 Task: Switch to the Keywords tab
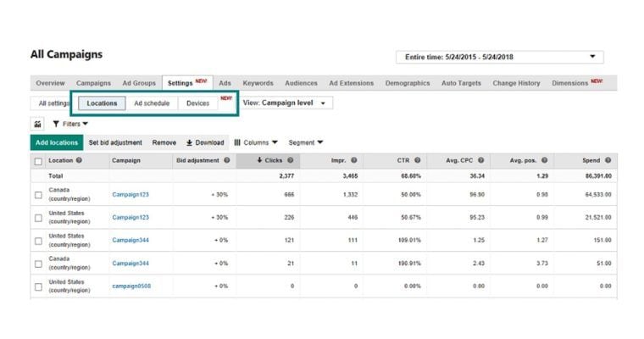tap(258, 83)
